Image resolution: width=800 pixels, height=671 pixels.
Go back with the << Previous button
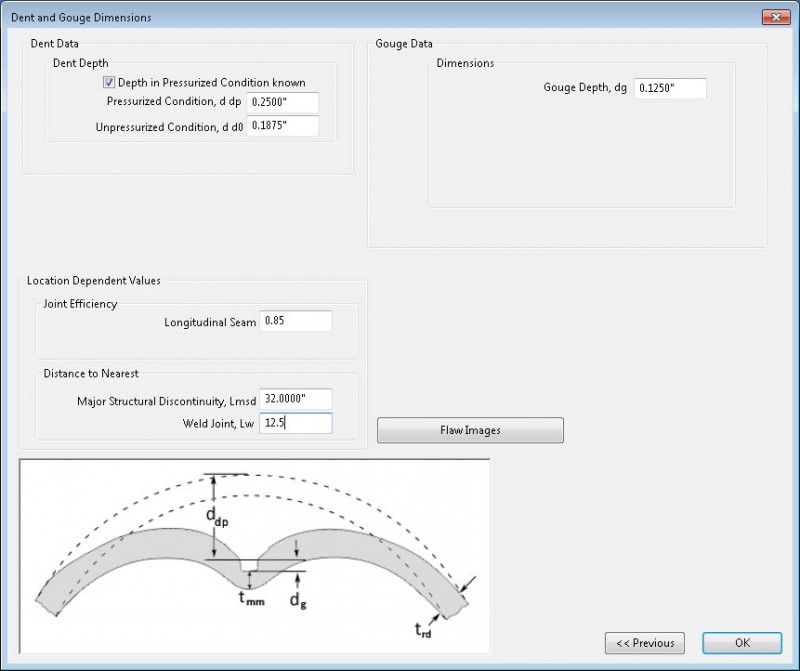645,643
